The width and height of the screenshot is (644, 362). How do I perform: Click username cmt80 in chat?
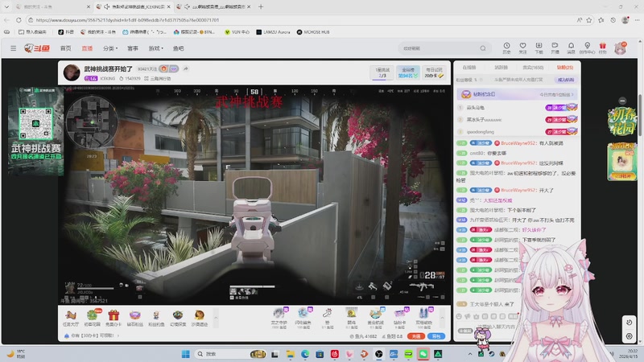(477, 153)
